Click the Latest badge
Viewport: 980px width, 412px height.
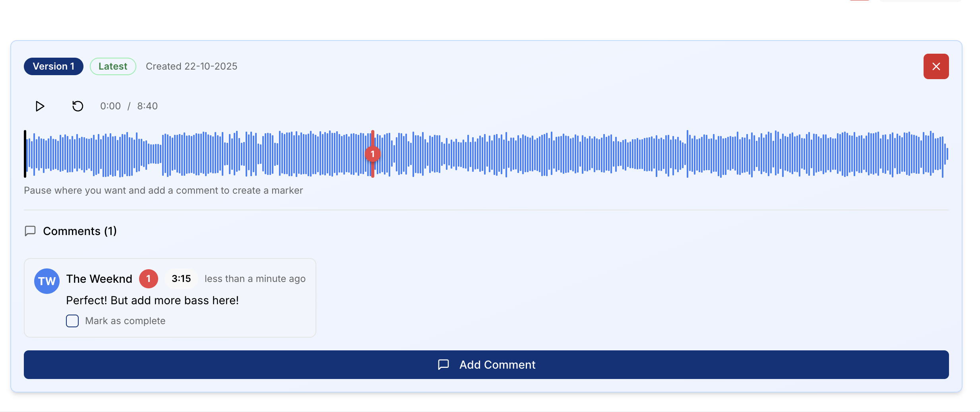click(x=113, y=66)
